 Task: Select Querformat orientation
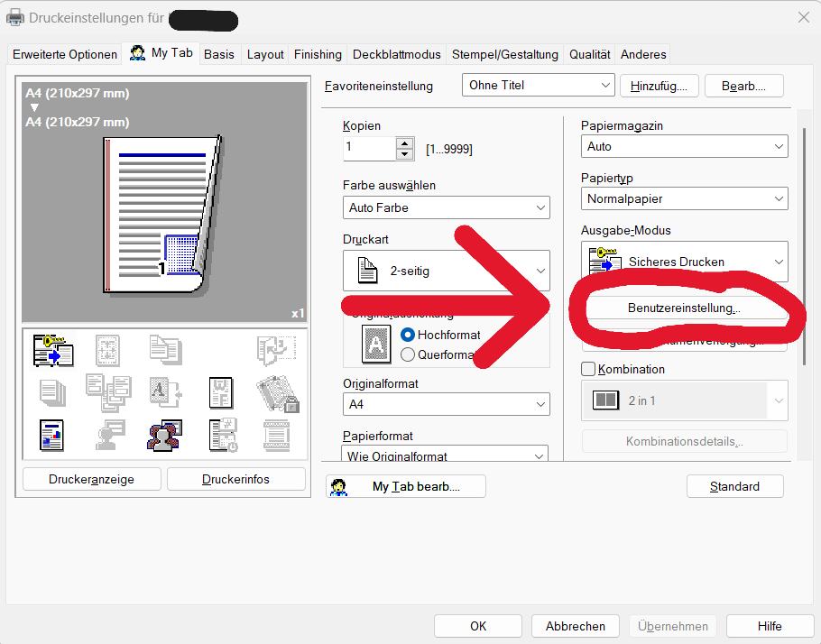pyautogui.click(x=408, y=354)
